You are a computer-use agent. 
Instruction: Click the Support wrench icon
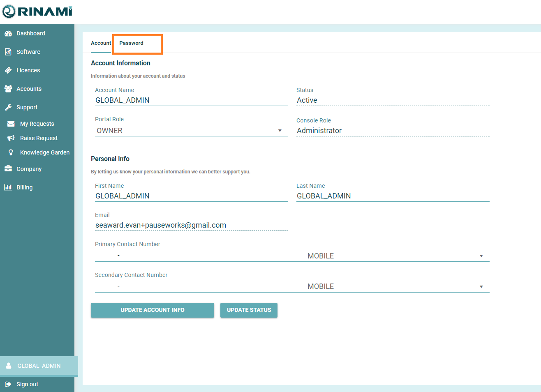click(8, 107)
